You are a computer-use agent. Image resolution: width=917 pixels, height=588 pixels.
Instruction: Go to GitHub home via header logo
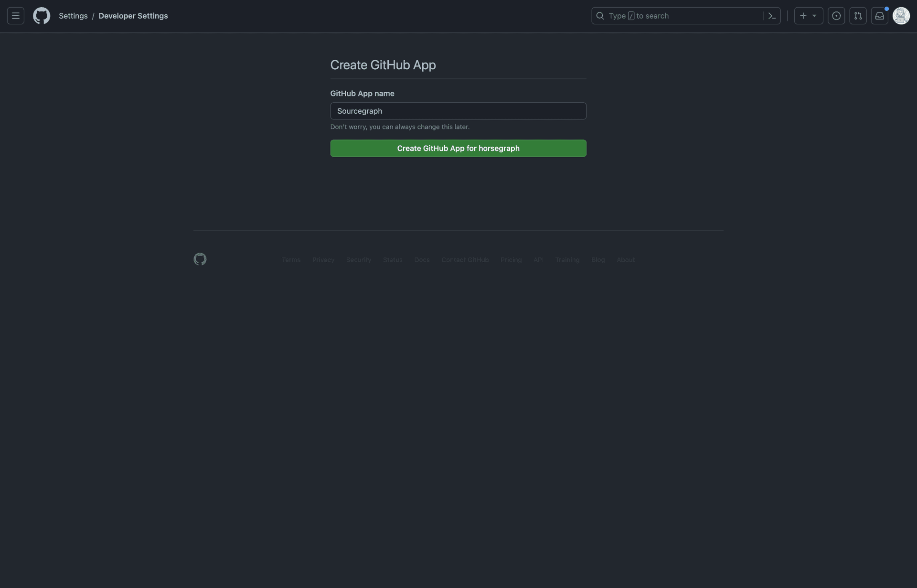click(x=42, y=16)
